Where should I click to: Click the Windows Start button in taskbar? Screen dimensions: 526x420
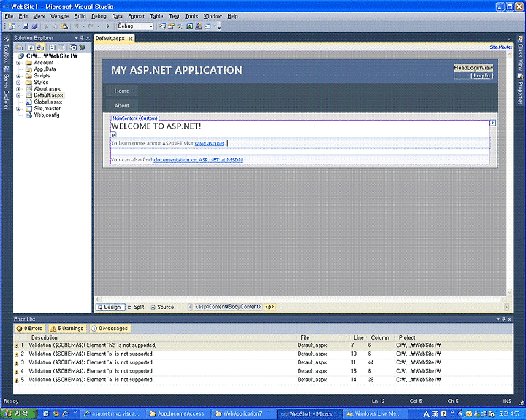pyautogui.click(x=18, y=413)
